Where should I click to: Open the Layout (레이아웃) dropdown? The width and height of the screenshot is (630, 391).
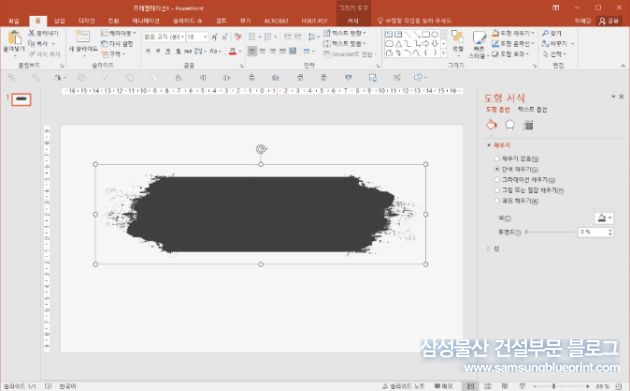point(119,33)
